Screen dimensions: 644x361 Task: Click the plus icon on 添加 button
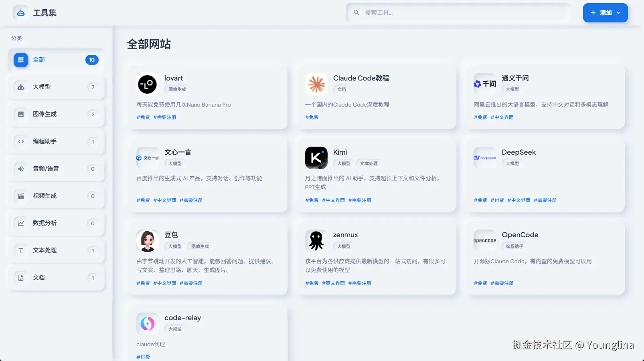pyautogui.click(x=593, y=13)
